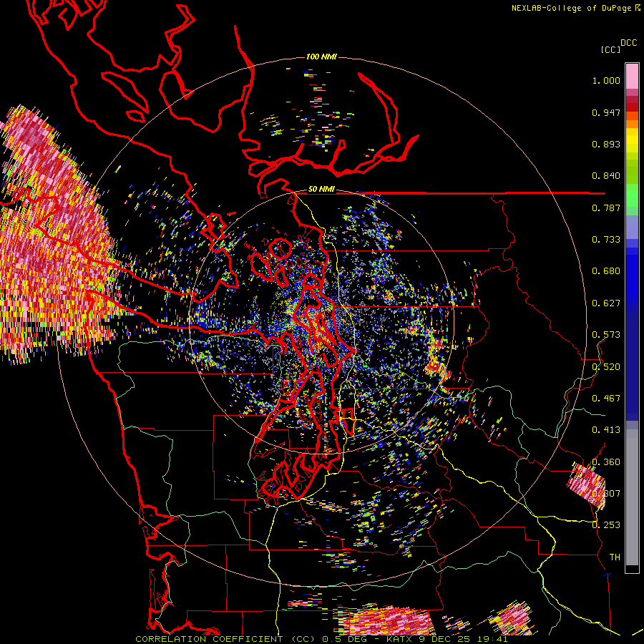Pick the bright green band near 0.787
Screen dimensions: 644x644
[x=632, y=195]
